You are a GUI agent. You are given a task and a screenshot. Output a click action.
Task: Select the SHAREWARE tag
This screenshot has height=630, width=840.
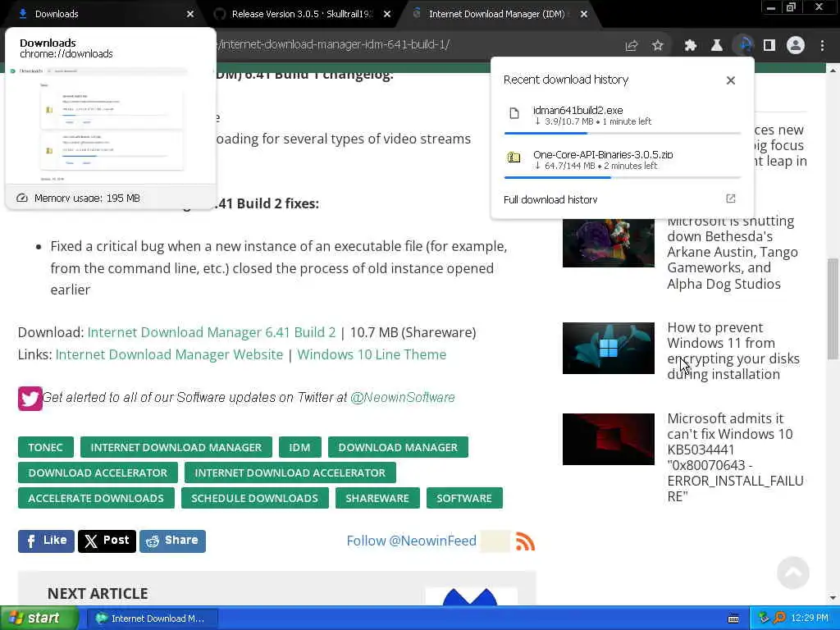[x=377, y=498]
